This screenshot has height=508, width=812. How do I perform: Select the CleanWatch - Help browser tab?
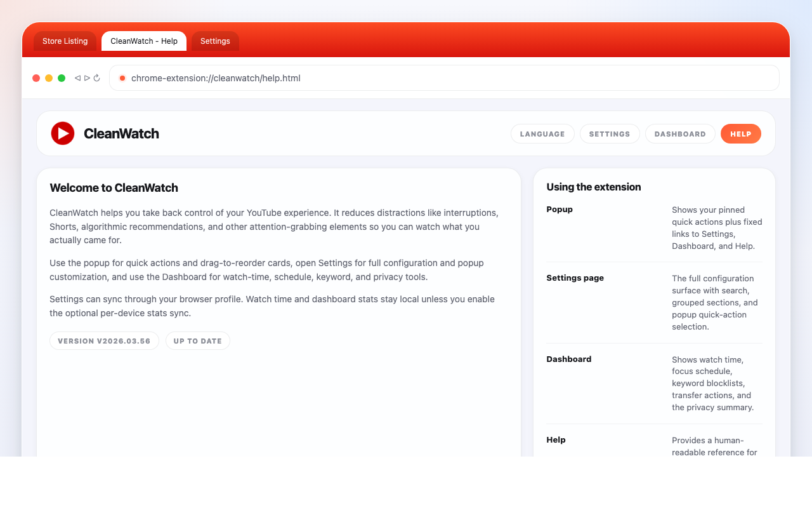tap(144, 41)
